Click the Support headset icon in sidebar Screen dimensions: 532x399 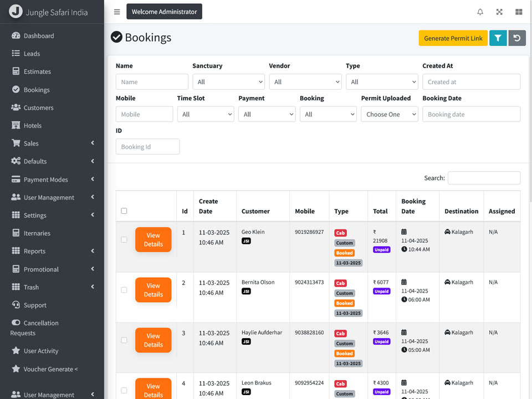point(16,304)
